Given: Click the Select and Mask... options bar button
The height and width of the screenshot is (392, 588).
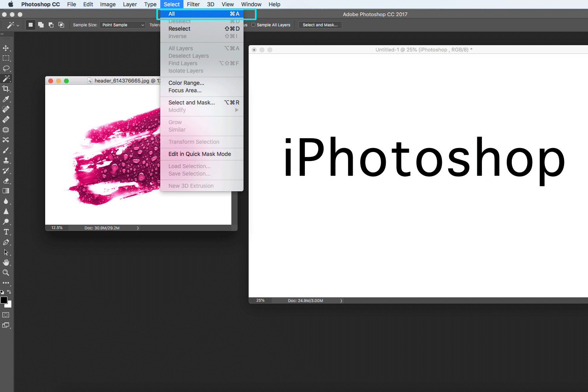Looking at the screenshot, I should click(x=320, y=25).
